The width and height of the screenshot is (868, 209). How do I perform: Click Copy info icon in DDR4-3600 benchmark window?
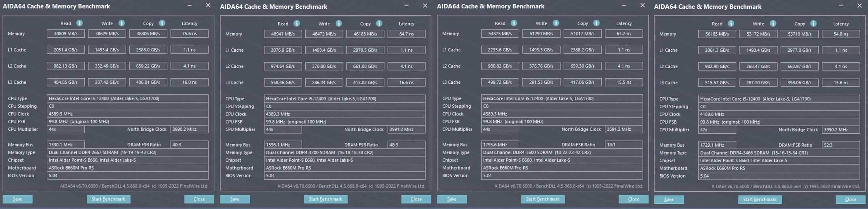click(596, 23)
